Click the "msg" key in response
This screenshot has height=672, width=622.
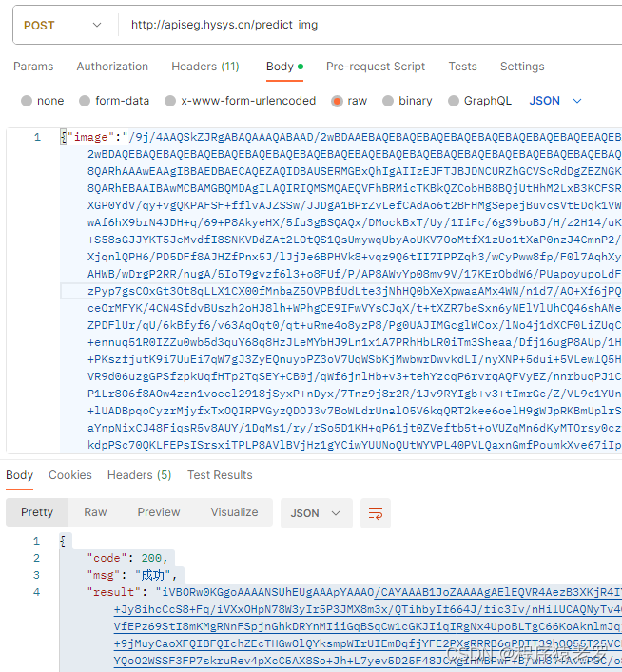(x=104, y=575)
